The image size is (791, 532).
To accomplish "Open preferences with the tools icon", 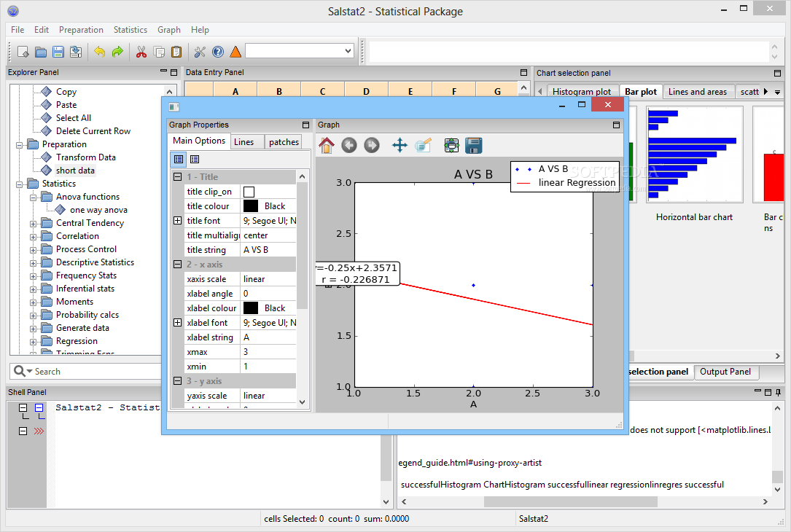I will pyautogui.click(x=200, y=52).
